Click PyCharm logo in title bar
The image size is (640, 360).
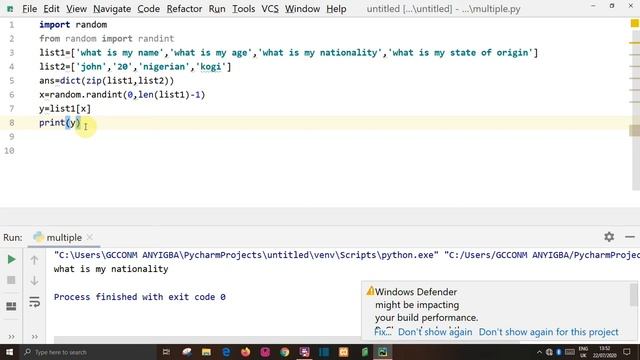click(10, 9)
